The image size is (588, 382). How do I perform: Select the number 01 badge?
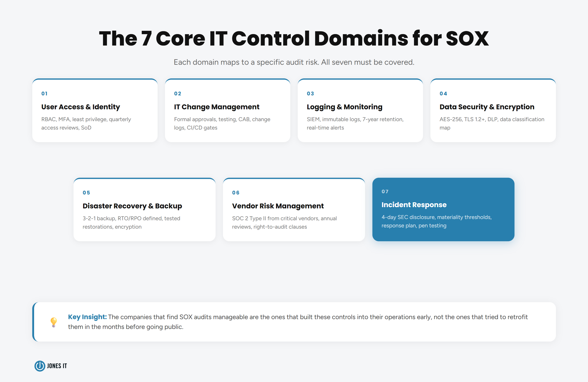click(x=44, y=93)
